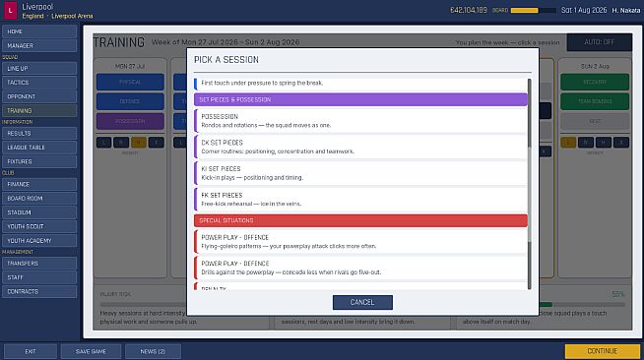The height and width of the screenshot is (360, 644).
Task: Open YOUTH SCOUT
Action: 39,226
